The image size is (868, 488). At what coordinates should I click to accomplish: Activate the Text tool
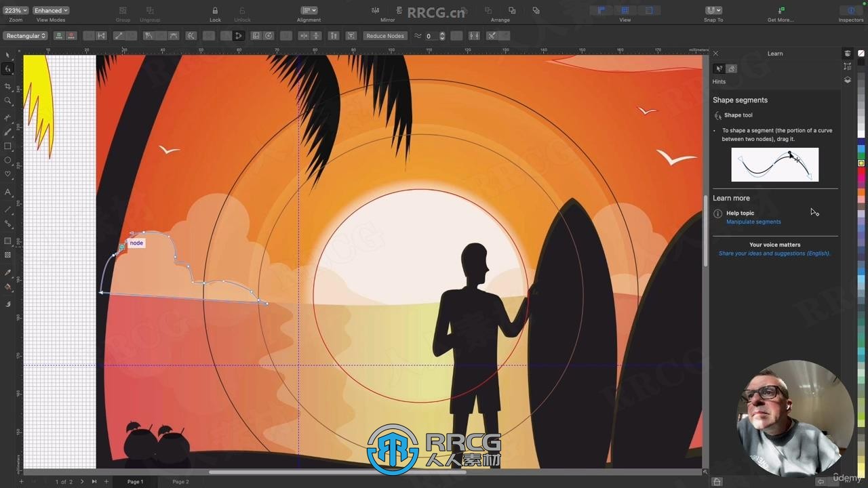click(8, 192)
